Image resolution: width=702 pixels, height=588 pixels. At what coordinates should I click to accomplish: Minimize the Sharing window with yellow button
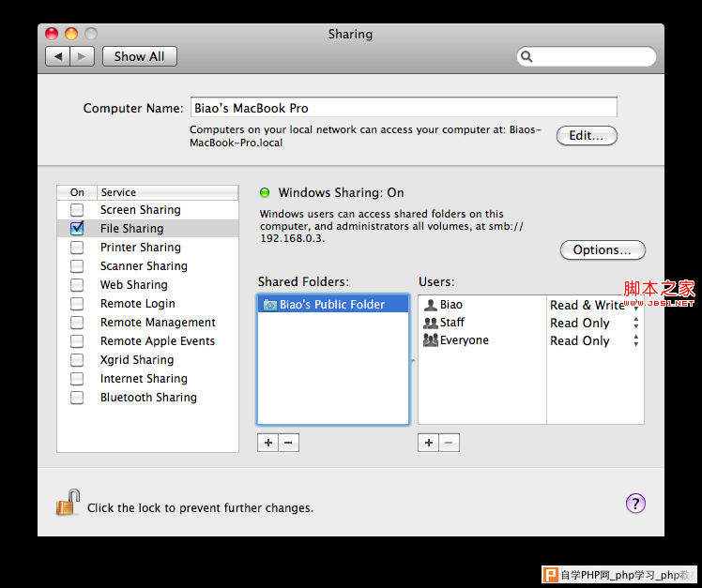point(71,34)
